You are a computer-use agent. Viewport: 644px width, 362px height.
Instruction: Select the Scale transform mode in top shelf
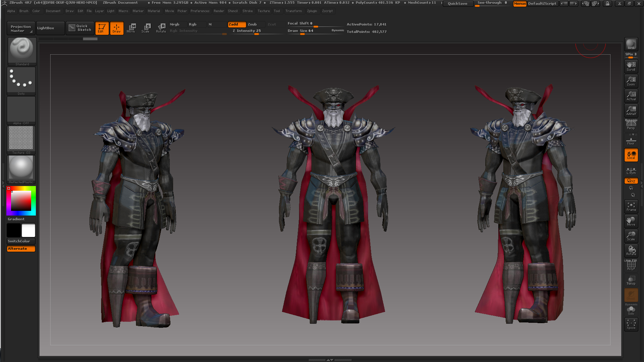point(146,28)
